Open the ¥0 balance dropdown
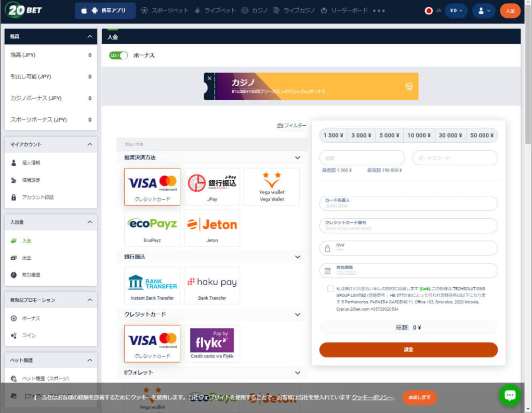The width and height of the screenshot is (532, 413). coord(456,10)
